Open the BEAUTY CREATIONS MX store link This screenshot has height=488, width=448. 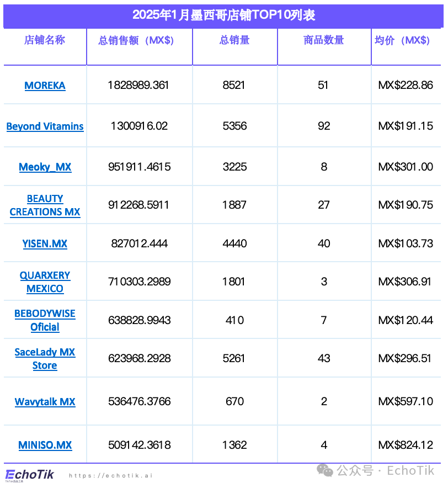(x=45, y=205)
